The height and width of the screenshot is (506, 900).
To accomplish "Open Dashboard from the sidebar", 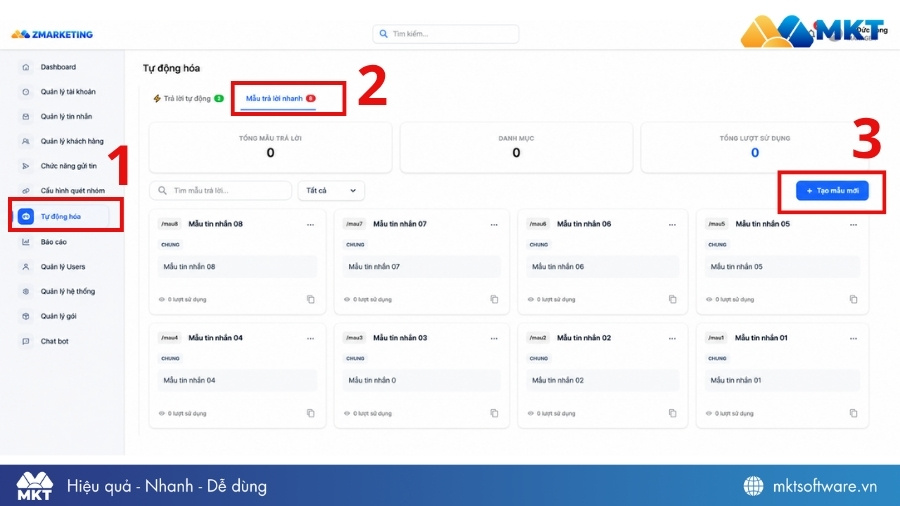I will pyautogui.click(x=57, y=67).
